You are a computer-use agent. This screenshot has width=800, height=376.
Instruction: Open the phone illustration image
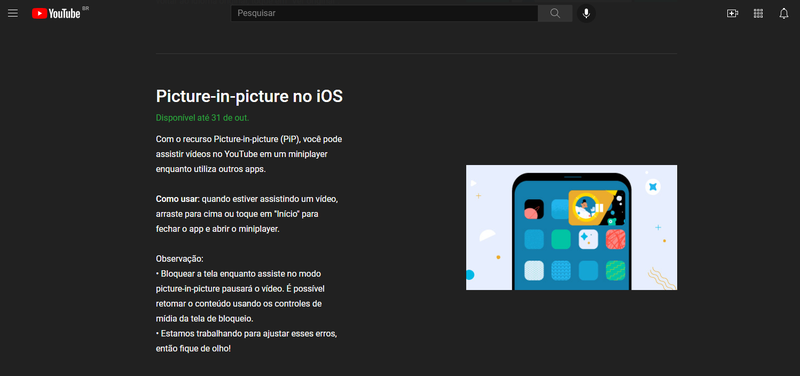tap(571, 227)
